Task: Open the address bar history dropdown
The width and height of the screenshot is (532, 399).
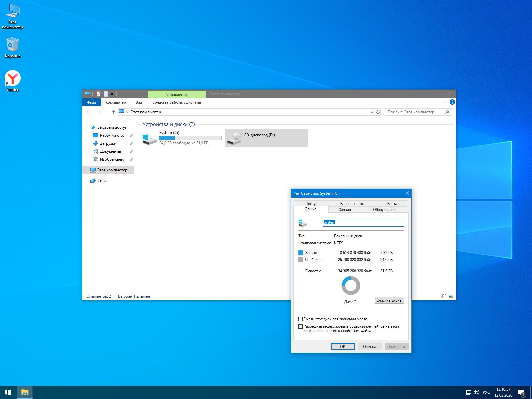Action: coord(372,112)
